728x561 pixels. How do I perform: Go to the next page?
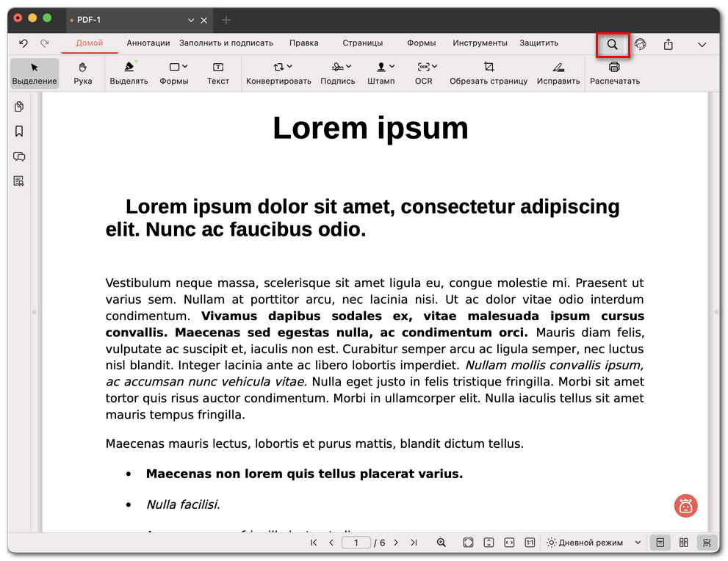pos(396,543)
